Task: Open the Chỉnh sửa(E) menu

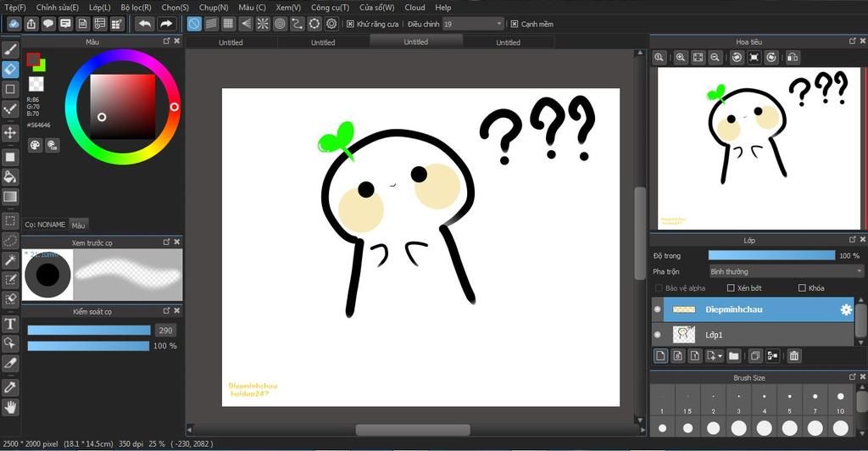Action: (58, 7)
